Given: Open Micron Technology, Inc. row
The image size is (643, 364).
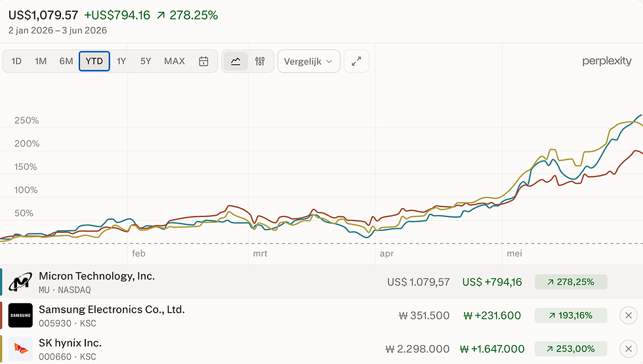Looking at the screenshot, I should pos(321,282).
